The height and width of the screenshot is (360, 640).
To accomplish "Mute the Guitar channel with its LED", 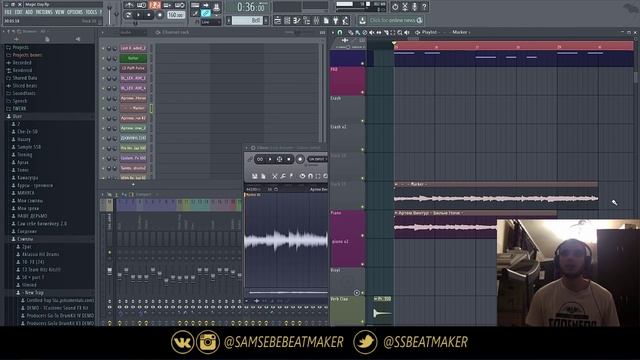I will click(103, 58).
